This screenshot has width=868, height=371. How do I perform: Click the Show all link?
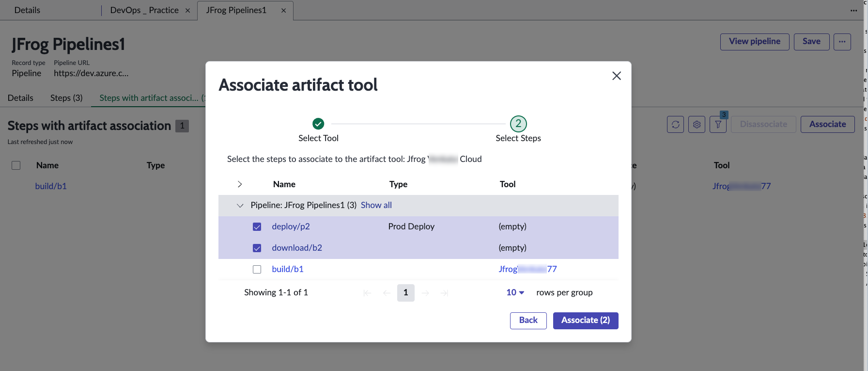pyautogui.click(x=376, y=205)
